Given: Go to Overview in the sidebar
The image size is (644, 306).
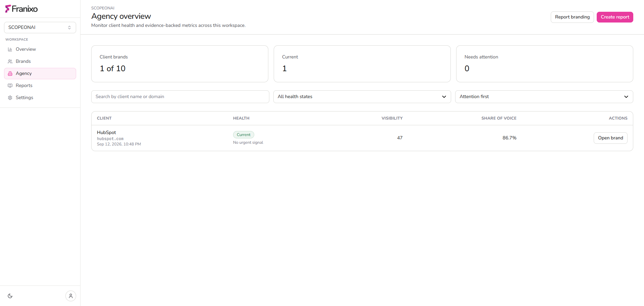Looking at the screenshot, I should [x=40, y=49].
